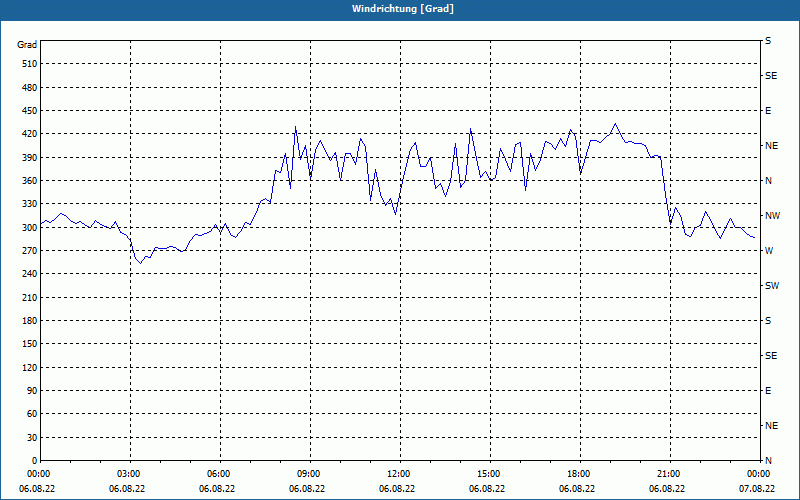Click the 15:00 time axis label
Viewport: 800px width, 500px height.
click(490, 474)
